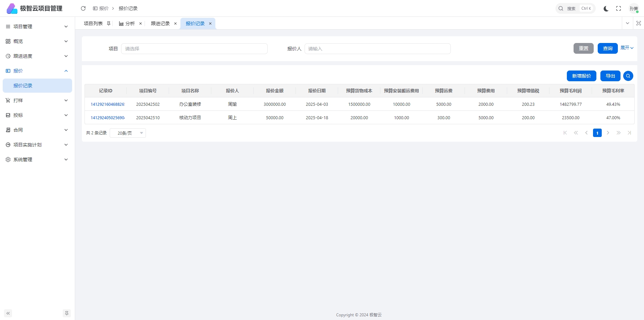Open the tab list dropdown chevron
Screen dimensions: 644x320
click(x=627, y=23)
